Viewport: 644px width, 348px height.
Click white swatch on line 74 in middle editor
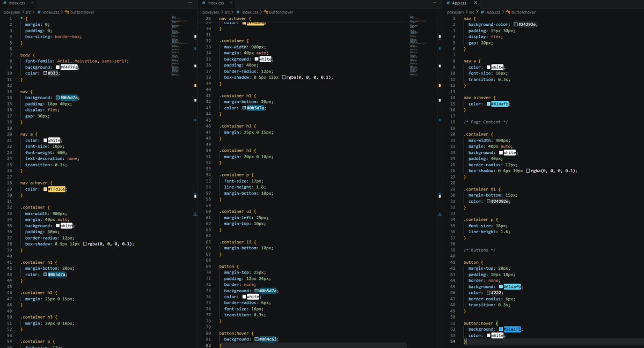point(244,297)
